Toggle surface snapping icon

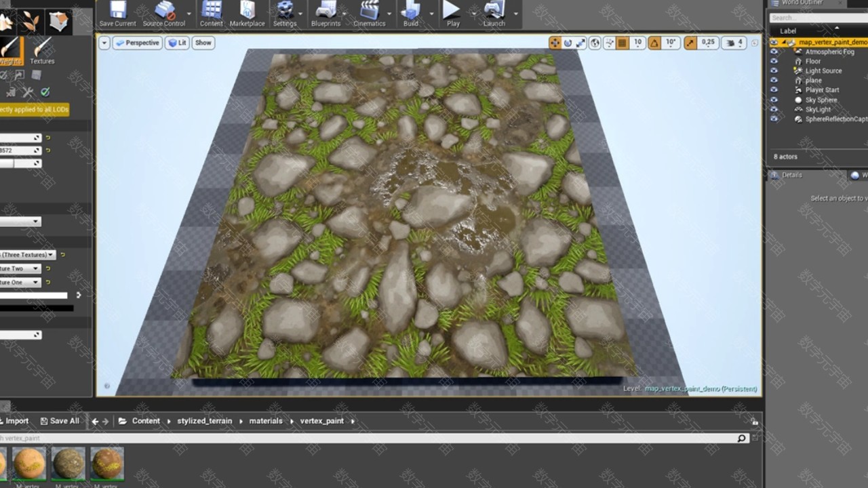tap(609, 43)
